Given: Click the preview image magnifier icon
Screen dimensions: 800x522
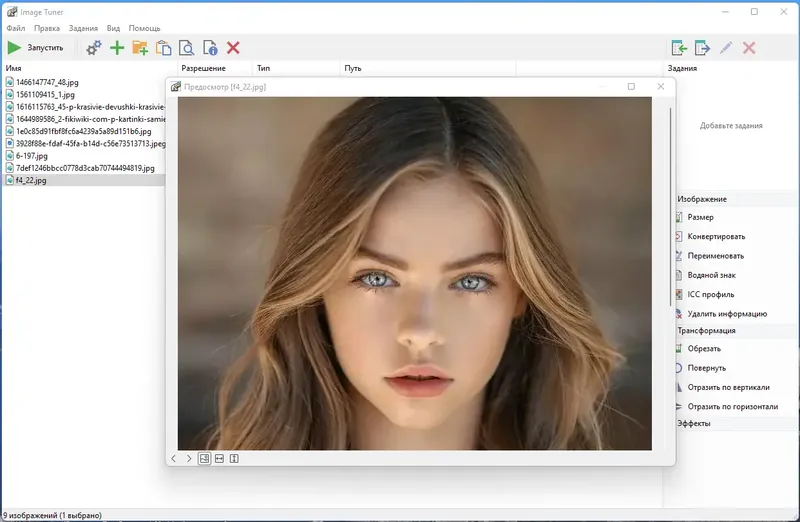Looking at the screenshot, I should 187,48.
